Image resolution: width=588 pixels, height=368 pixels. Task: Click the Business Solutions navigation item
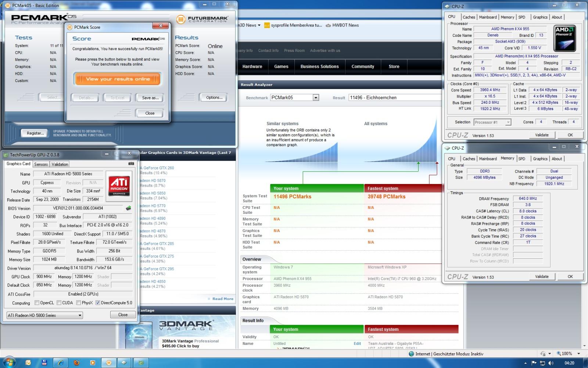(319, 67)
